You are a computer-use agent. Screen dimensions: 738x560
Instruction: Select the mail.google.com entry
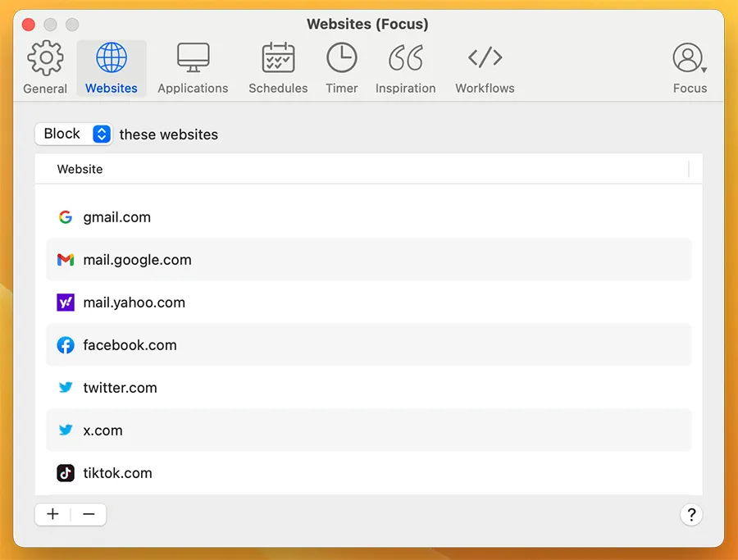click(x=137, y=260)
